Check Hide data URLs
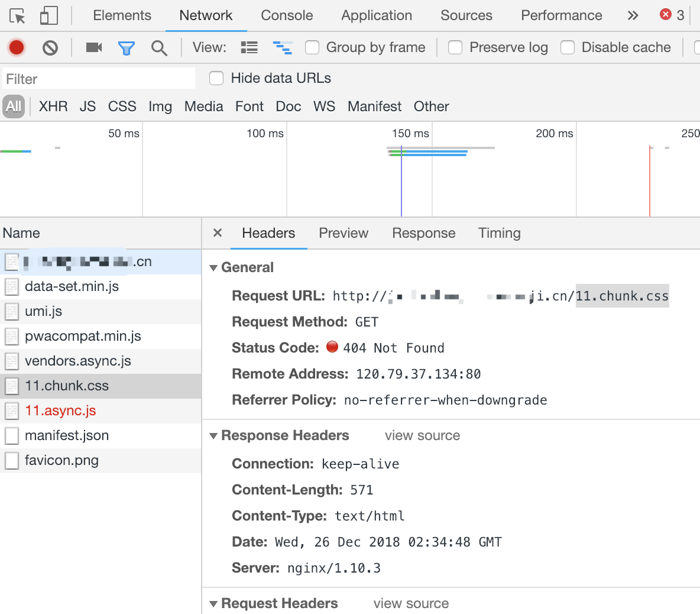Image resolution: width=700 pixels, height=614 pixels. click(x=216, y=77)
